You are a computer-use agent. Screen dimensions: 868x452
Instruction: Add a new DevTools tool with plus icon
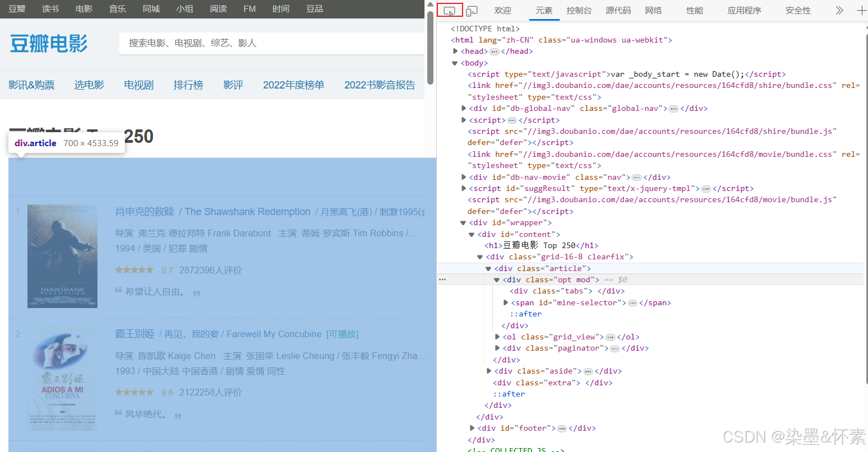pos(862,10)
